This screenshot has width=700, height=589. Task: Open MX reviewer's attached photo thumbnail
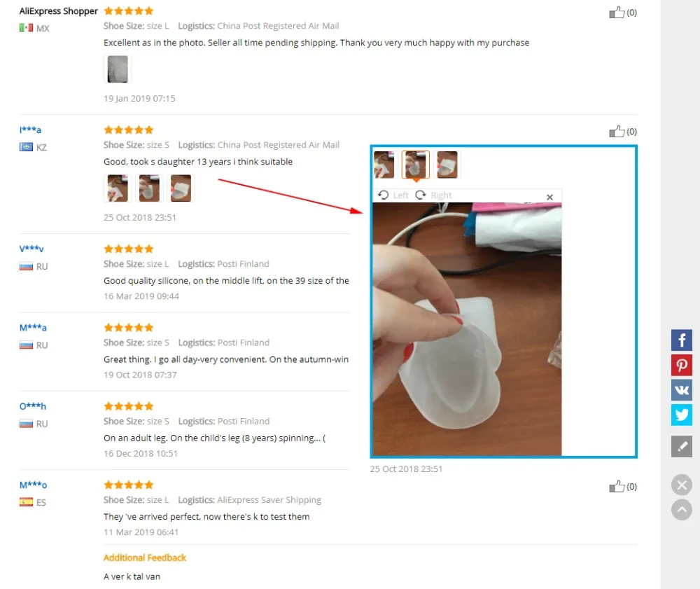[x=118, y=69]
